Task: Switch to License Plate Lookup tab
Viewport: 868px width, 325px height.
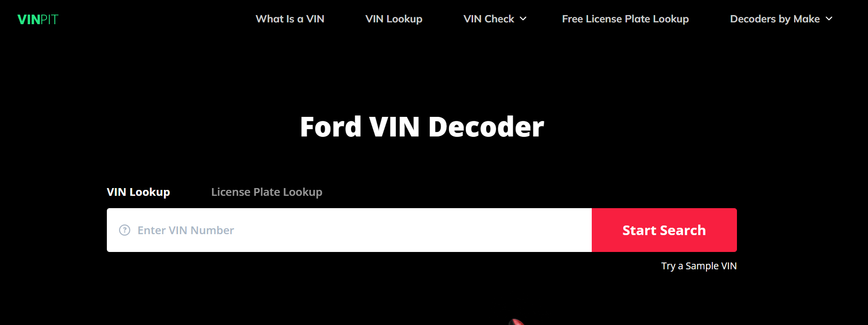Action: pos(267,192)
